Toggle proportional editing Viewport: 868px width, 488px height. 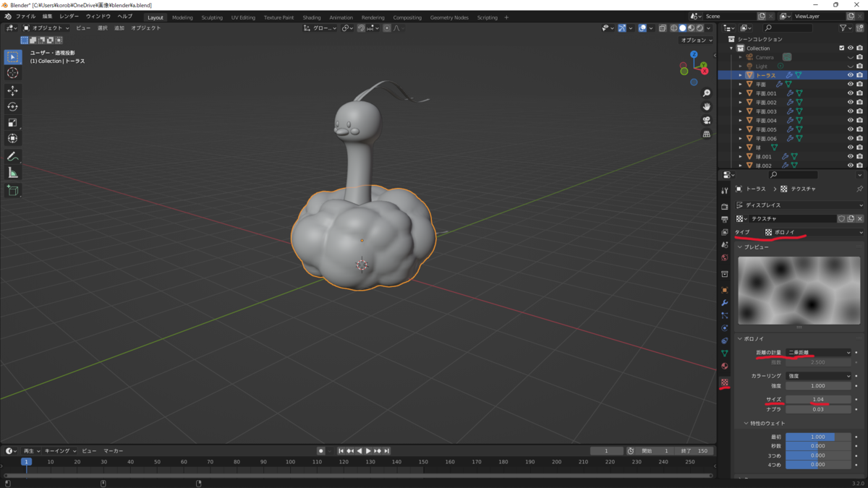[x=387, y=28]
